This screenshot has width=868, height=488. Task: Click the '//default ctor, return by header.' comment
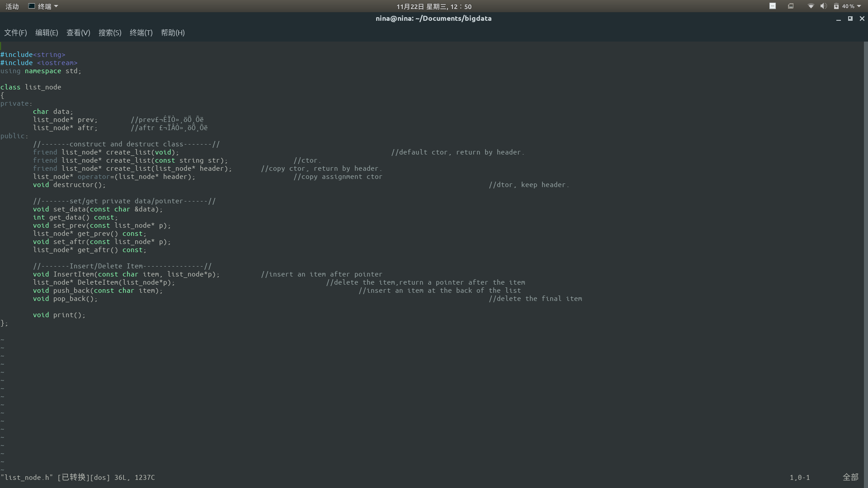[x=458, y=152]
